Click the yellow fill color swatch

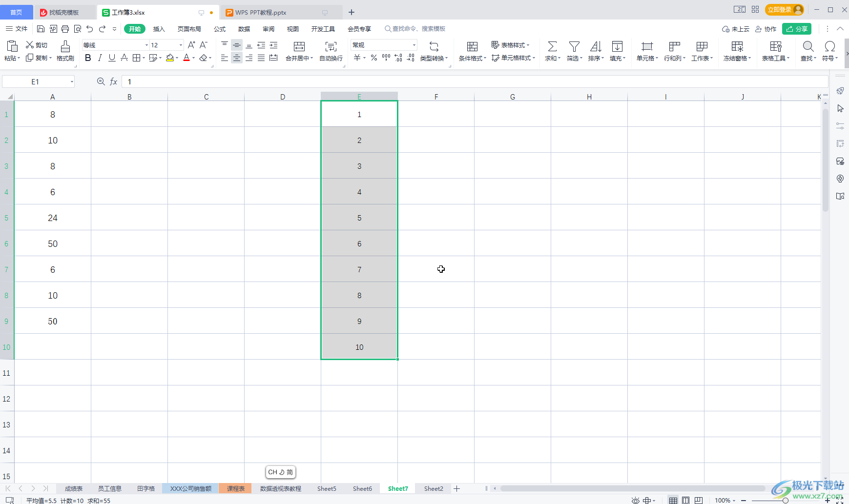point(169,58)
